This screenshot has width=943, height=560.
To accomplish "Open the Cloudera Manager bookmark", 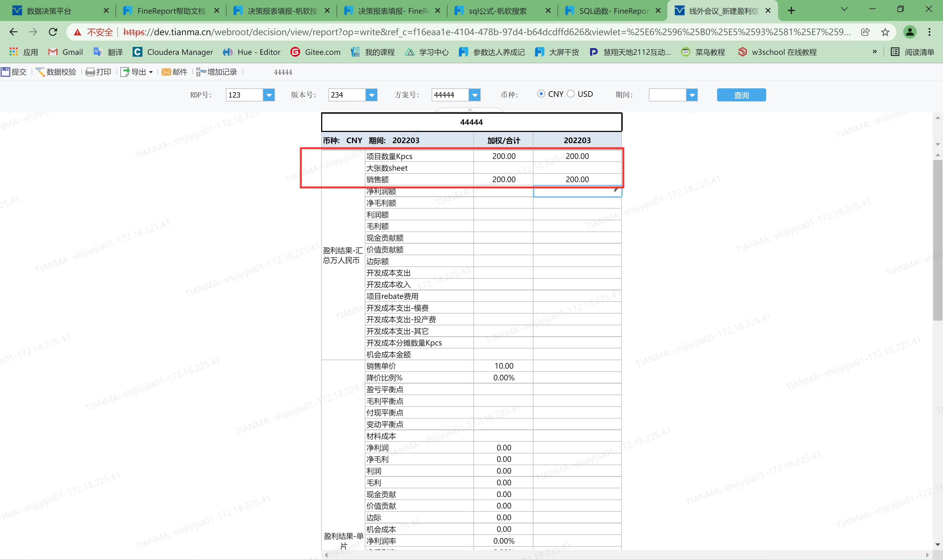I will (x=173, y=52).
